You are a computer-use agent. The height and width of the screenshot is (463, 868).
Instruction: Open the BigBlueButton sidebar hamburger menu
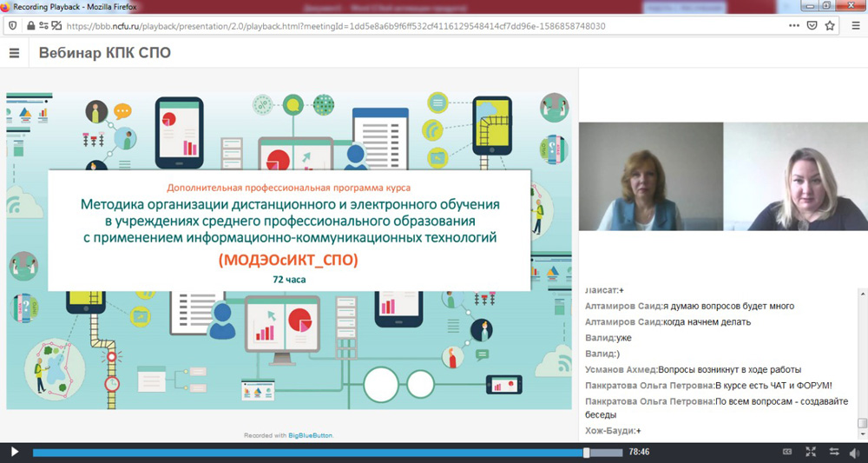[x=15, y=53]
